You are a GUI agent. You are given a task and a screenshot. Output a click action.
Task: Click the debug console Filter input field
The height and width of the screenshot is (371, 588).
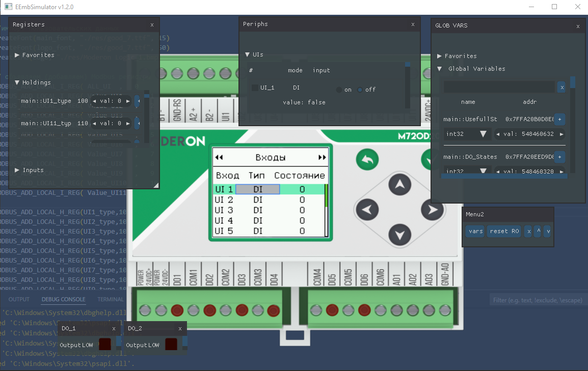538,300
